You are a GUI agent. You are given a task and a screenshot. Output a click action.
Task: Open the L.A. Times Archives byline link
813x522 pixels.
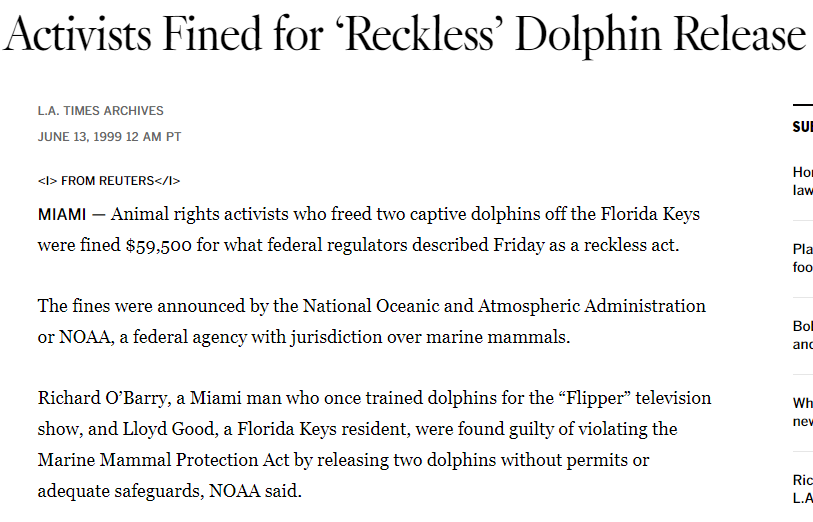pos(100,111)
